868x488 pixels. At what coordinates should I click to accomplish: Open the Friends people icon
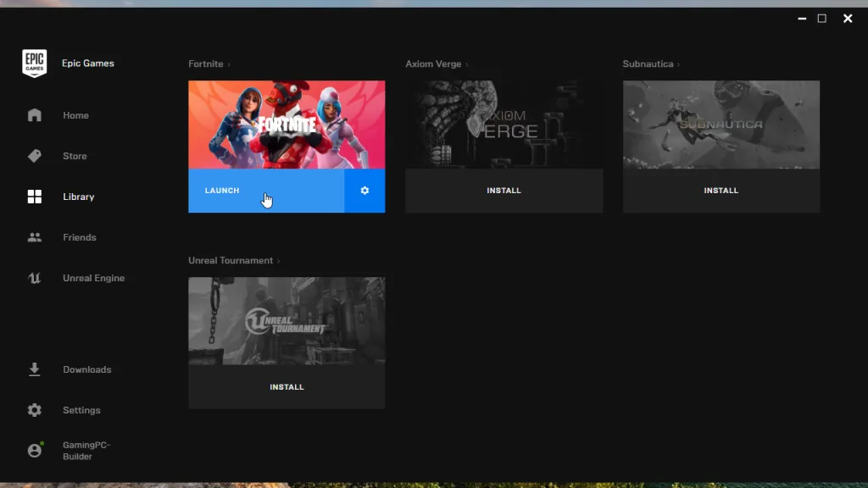(34, 237)
